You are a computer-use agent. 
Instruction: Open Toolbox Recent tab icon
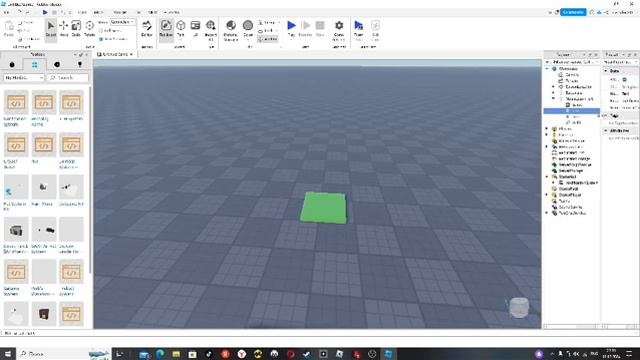tap(57, 64)
